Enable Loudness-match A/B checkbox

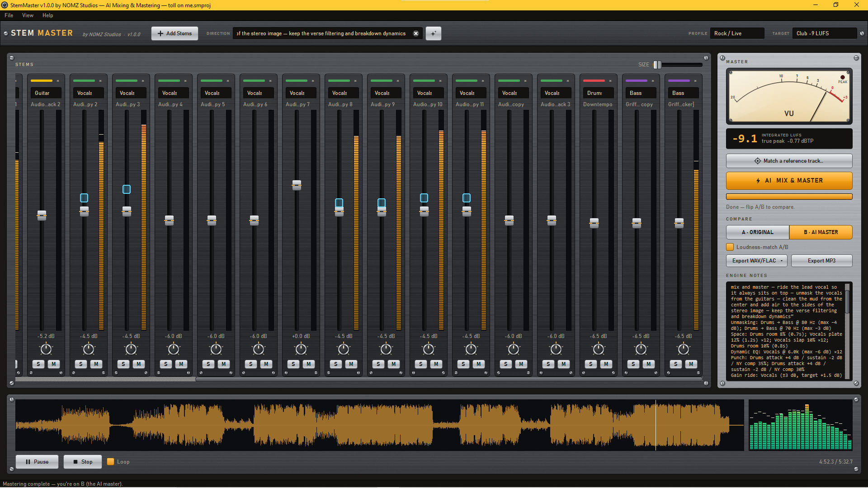(730, 247)
